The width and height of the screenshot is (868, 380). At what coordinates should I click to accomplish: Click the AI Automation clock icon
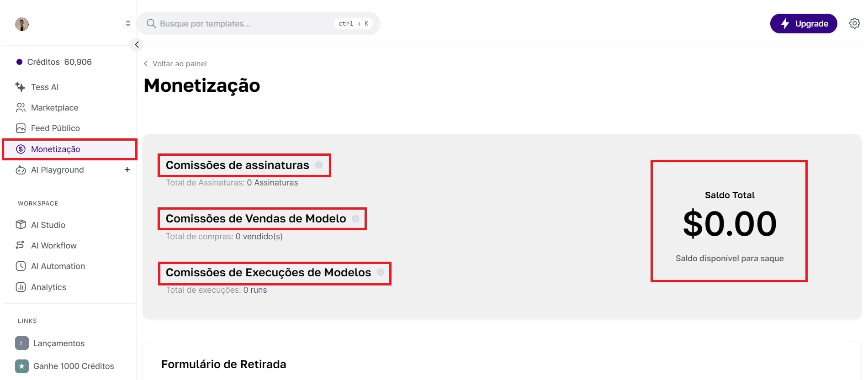21,266
